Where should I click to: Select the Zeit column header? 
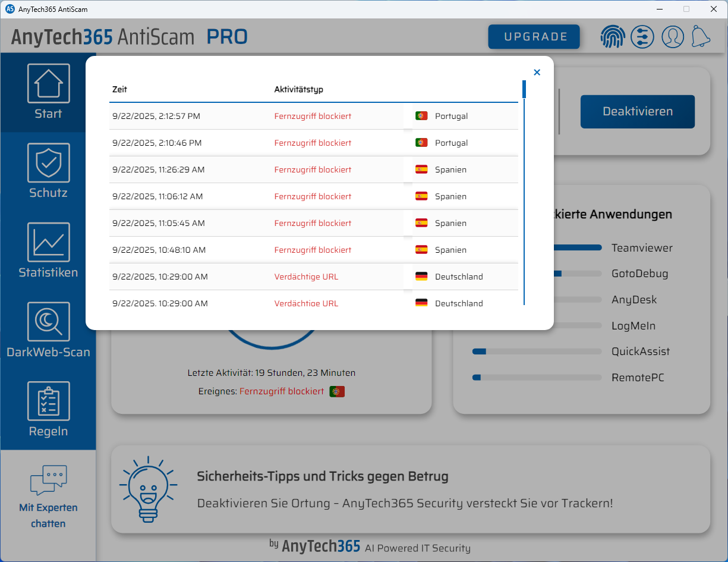pyautogui.click(x=120, y=89)
